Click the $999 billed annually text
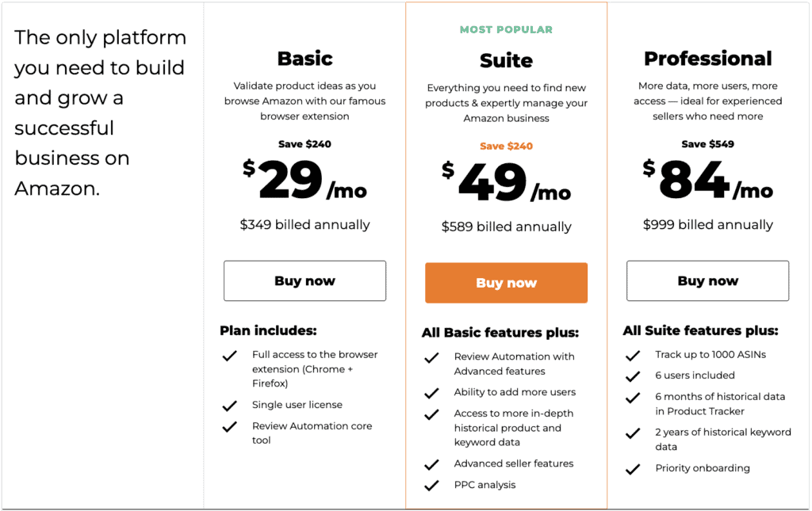 click(707, 224)
